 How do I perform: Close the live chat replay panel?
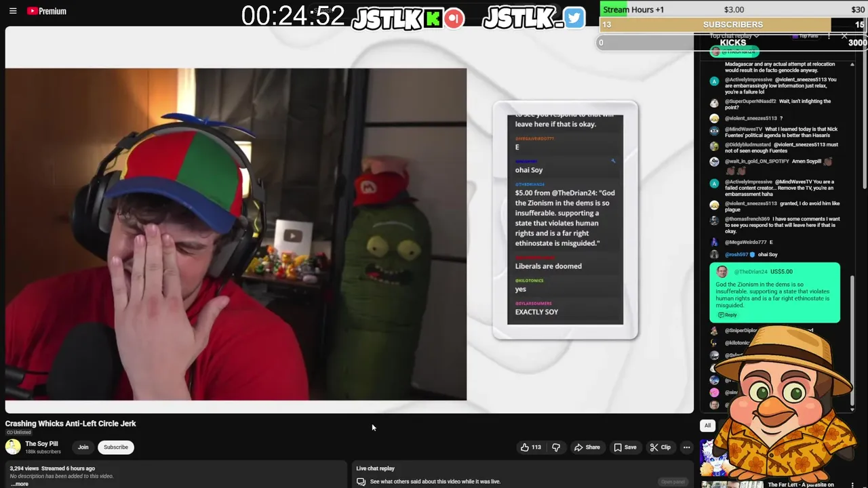coord(844,36)
